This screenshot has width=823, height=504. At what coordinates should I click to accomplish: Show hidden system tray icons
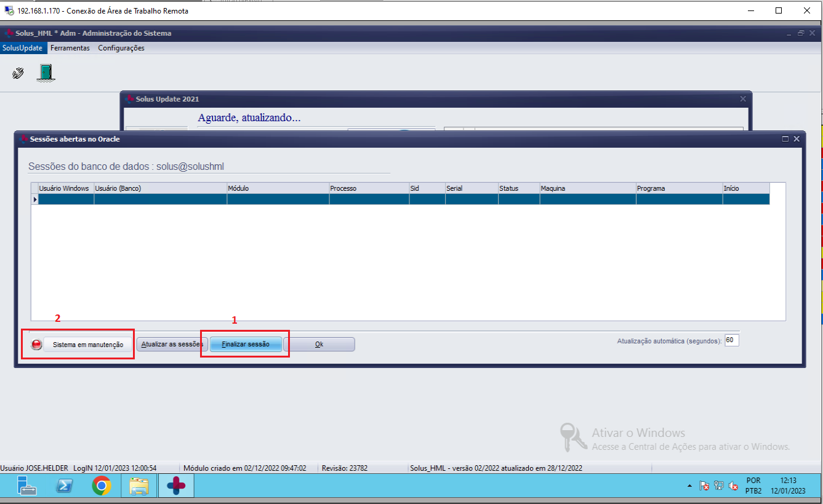click(689, 487)
